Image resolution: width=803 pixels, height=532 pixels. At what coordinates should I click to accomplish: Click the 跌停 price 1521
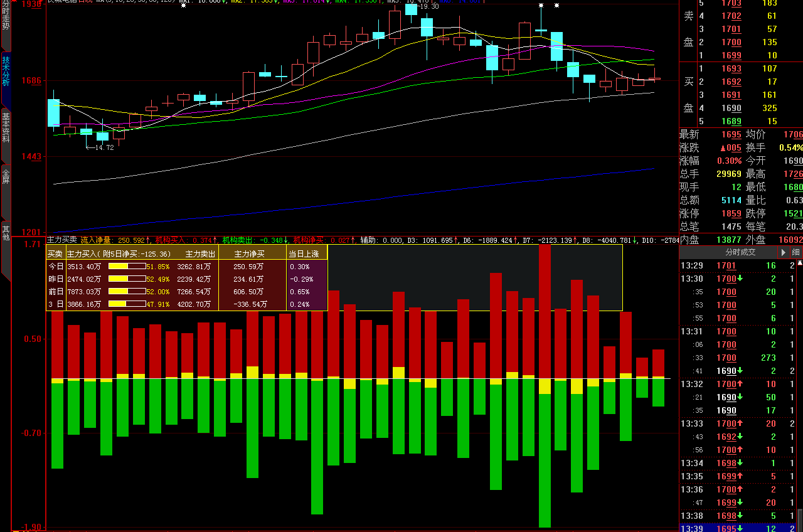[x=792, y=213]
